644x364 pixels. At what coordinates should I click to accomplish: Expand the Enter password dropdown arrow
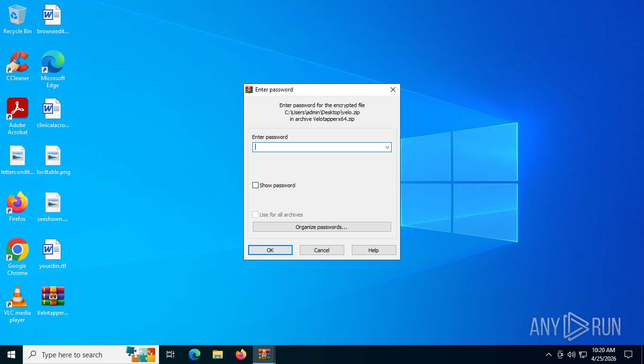click(x=387, y=147)
